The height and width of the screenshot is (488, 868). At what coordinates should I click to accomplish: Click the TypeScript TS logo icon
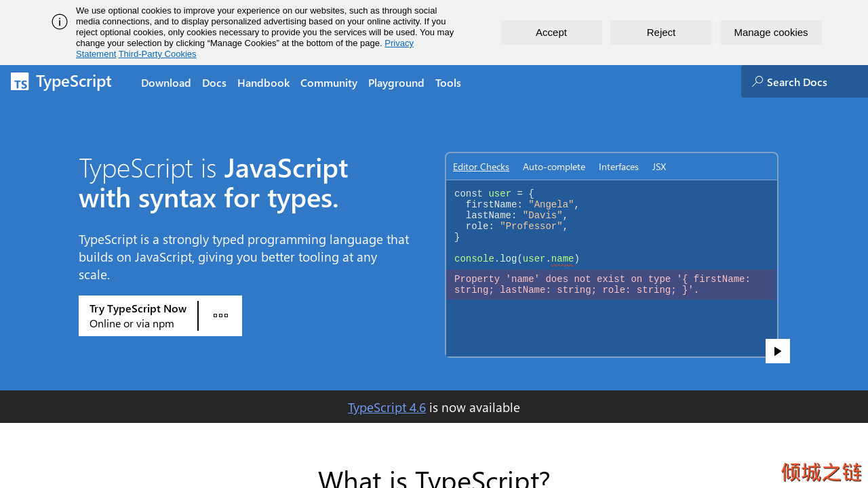coord(20,81)
